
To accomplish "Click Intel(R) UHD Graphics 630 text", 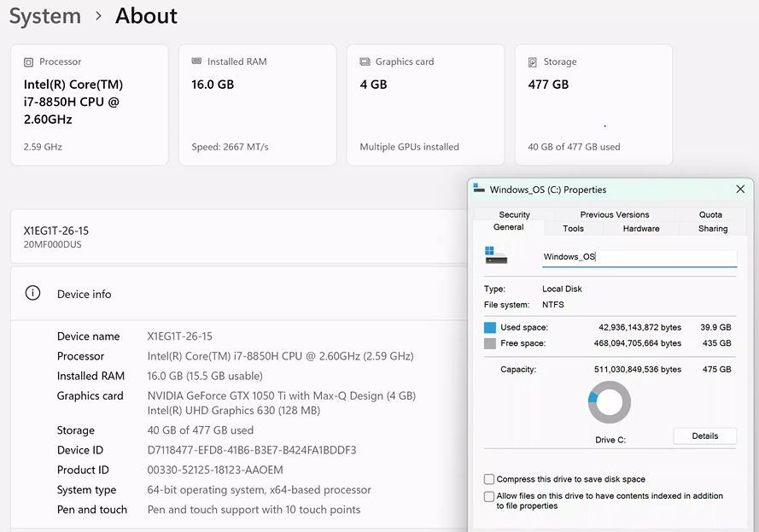I will tap(234, 411).
